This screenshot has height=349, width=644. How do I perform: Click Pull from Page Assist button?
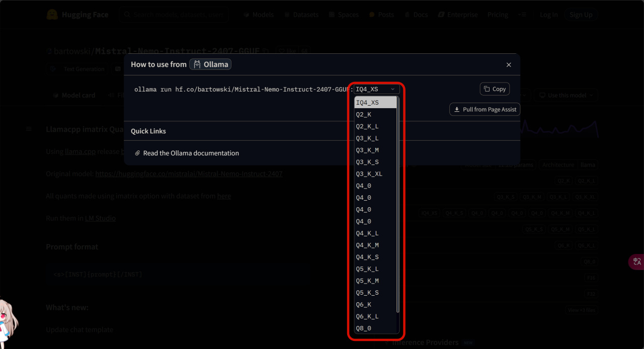click(485, 109)
